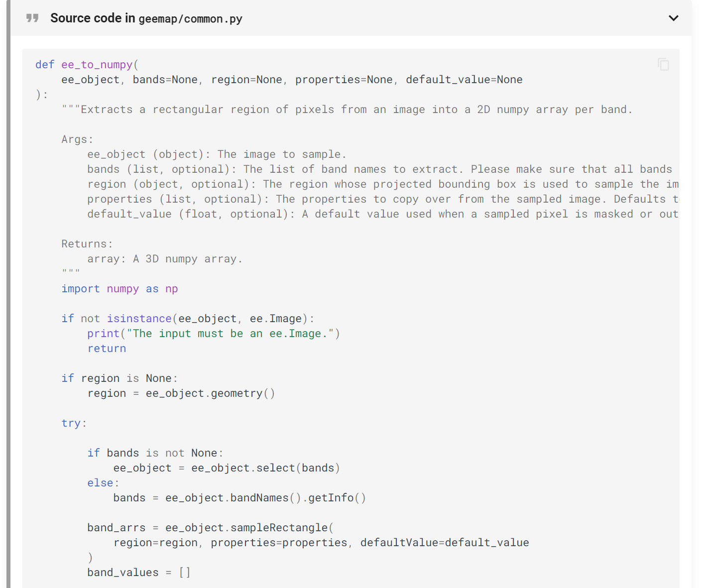Image resolution: width=707 pixels, height=588 pixels.
Task: Select the print error message string
Action: click(228, 333)
